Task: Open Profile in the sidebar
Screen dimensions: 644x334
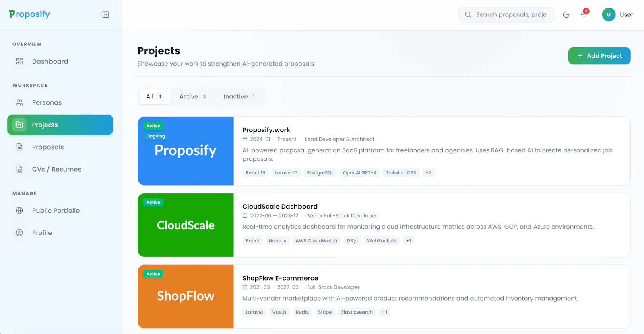Action: click(60, 233)
